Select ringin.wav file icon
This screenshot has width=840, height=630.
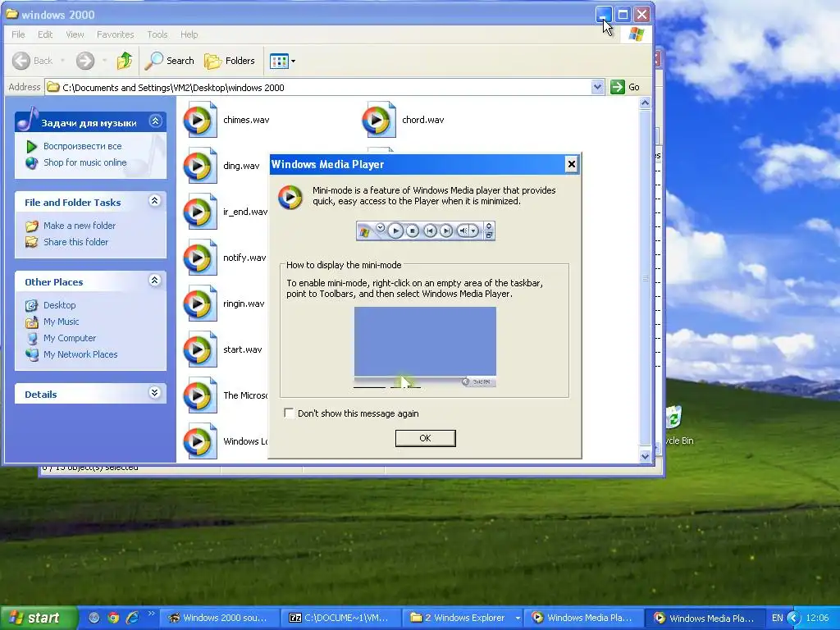click(x=200, y=304)
